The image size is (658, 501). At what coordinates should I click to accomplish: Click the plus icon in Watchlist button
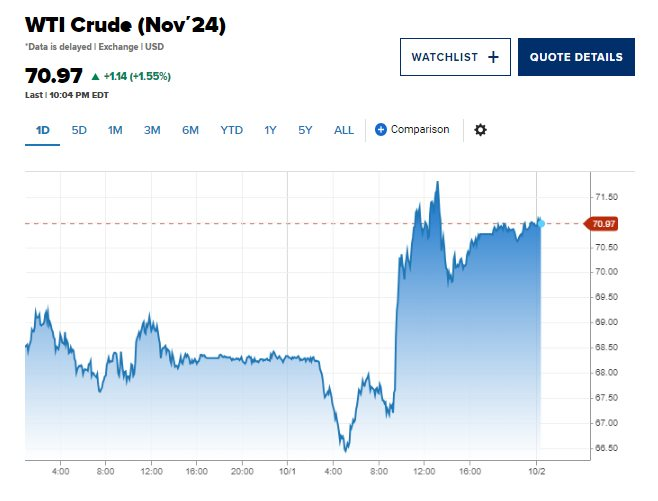coord(493,57)
